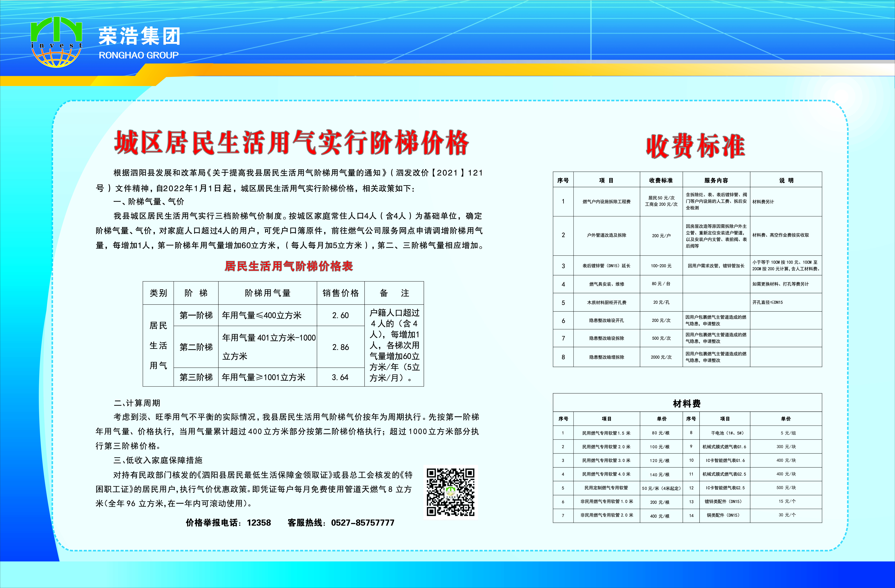Click material 民用燃气专用软管 3.0 米
The width and height of the screenshot is (895, 588).
[x=606, y=461]
